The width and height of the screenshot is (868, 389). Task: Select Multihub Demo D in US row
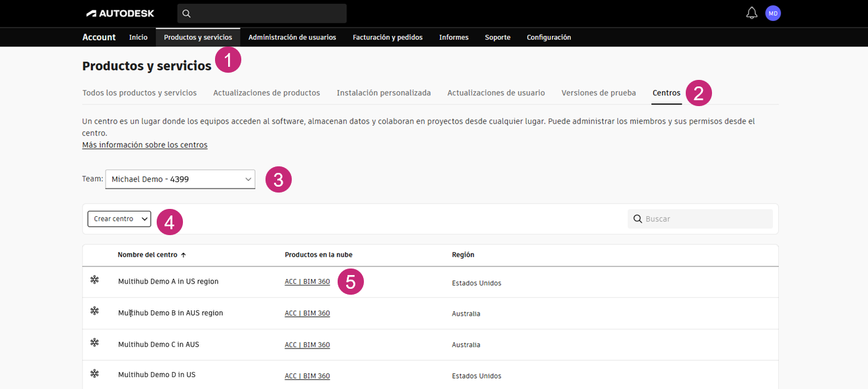click(x=430, y=375)
